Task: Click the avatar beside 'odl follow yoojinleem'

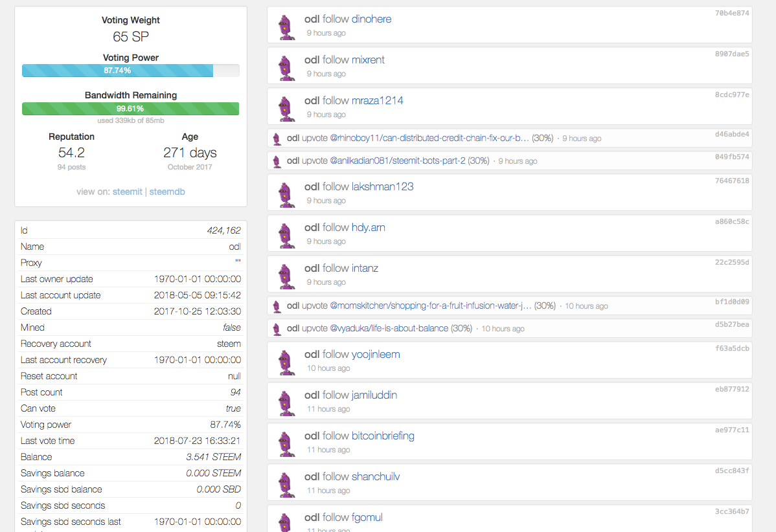Action: tap(286, 362)
